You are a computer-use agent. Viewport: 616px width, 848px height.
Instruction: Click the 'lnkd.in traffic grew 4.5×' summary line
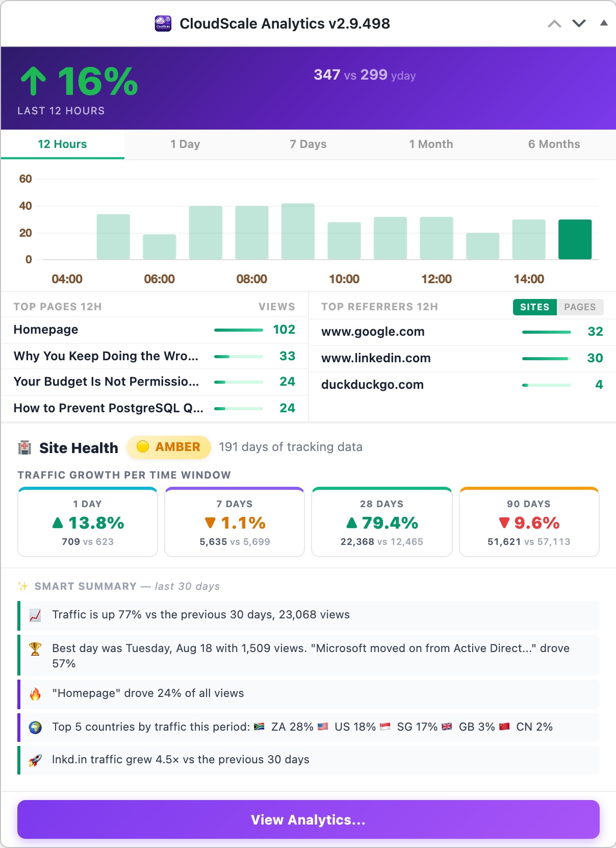click(x=308, y=760)
